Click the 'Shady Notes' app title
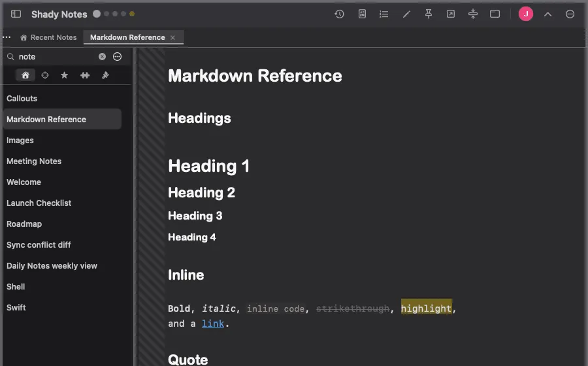 point(59,14)
